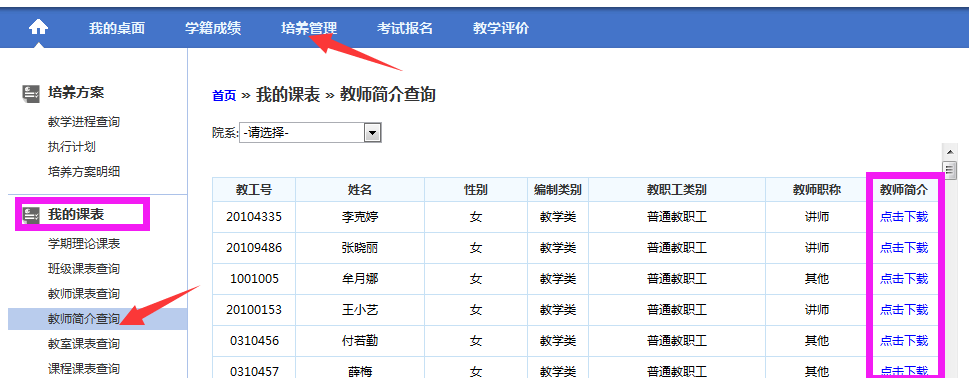Download profile for 李克婷

[x=904, y=217]
